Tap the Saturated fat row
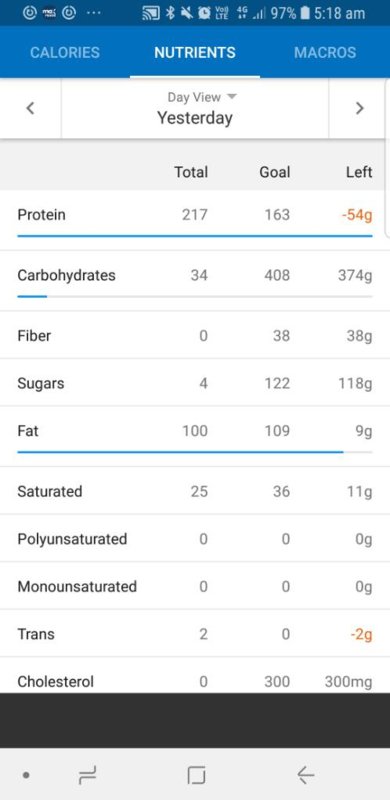390x800 pixels. point(195,491)
